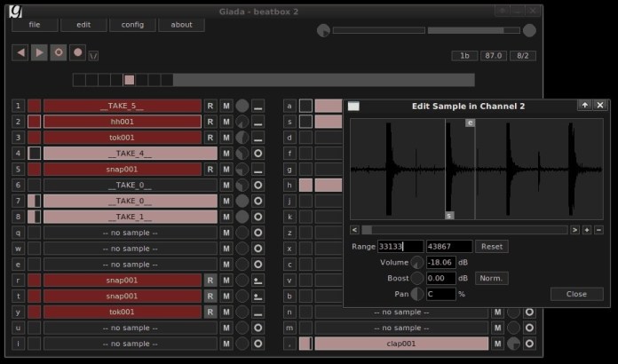618x364 pixels.
Task: Click the clap001 sample button
Action: [x=401, y=344]
